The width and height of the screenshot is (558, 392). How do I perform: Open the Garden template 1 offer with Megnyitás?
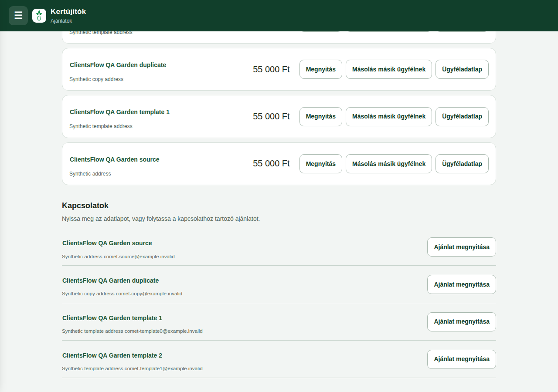coord(321,117)
